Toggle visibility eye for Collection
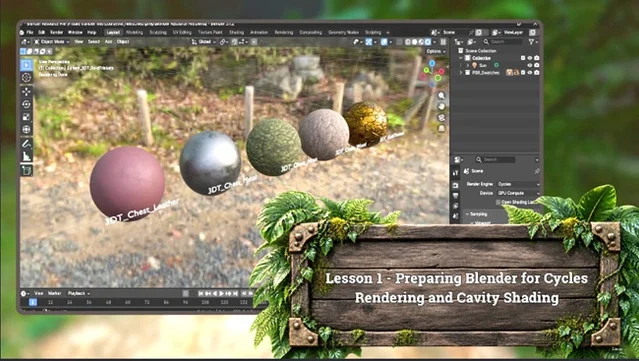 [530, 58]
